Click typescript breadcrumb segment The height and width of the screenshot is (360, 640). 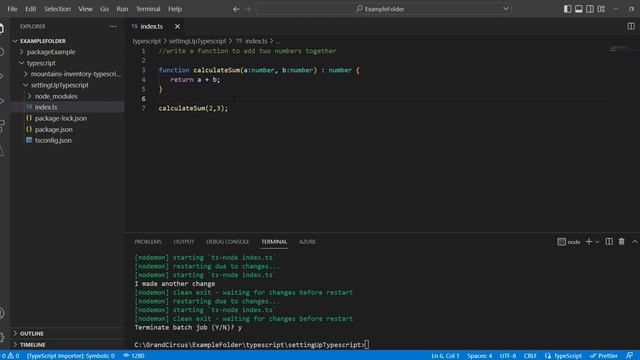click(147, 41)
